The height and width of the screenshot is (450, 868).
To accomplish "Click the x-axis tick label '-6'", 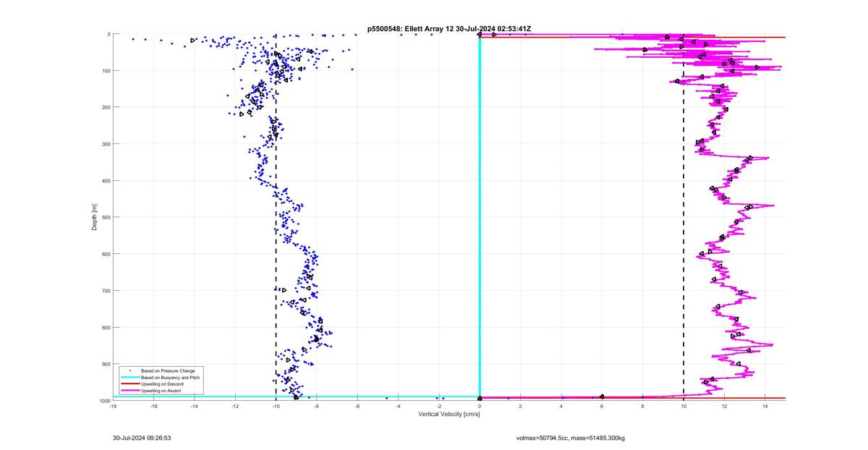I will click(x=357, y=406).
